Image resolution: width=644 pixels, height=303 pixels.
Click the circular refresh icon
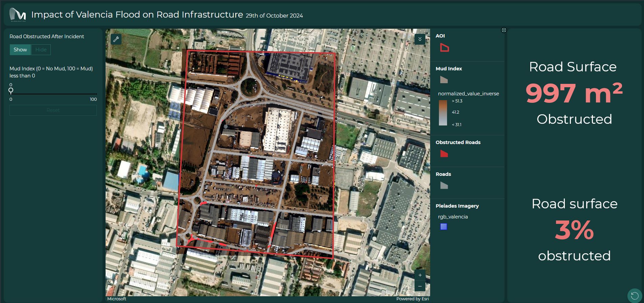635,296
